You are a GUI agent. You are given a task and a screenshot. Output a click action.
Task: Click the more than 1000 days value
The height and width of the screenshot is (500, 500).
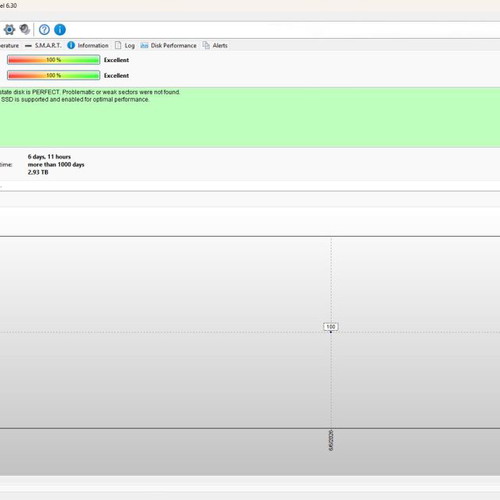56,165
